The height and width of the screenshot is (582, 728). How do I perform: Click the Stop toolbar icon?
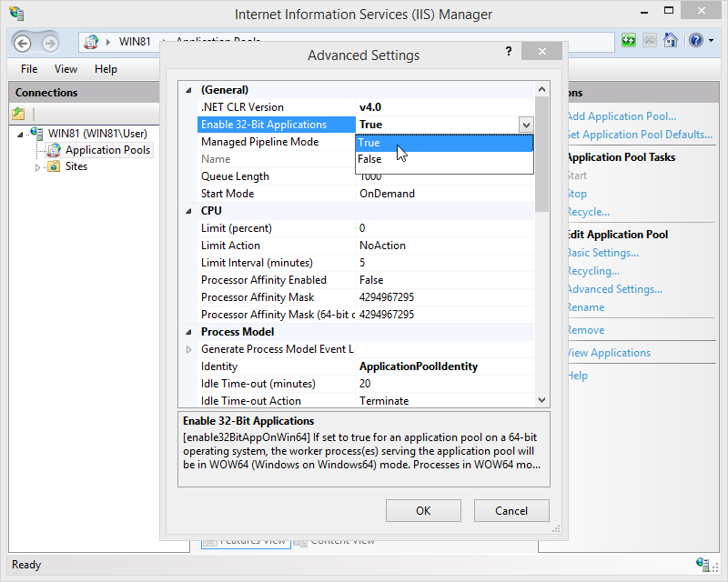point(649,40)
